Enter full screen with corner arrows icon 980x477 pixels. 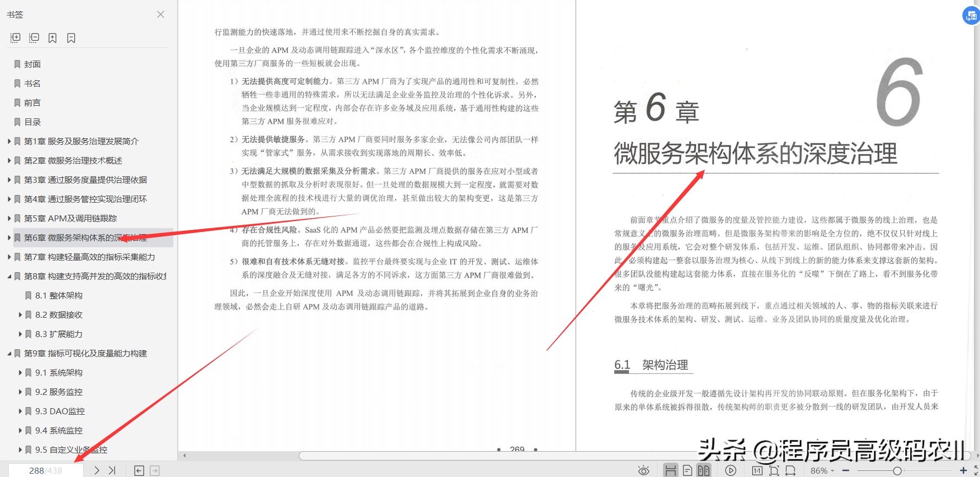977,470
